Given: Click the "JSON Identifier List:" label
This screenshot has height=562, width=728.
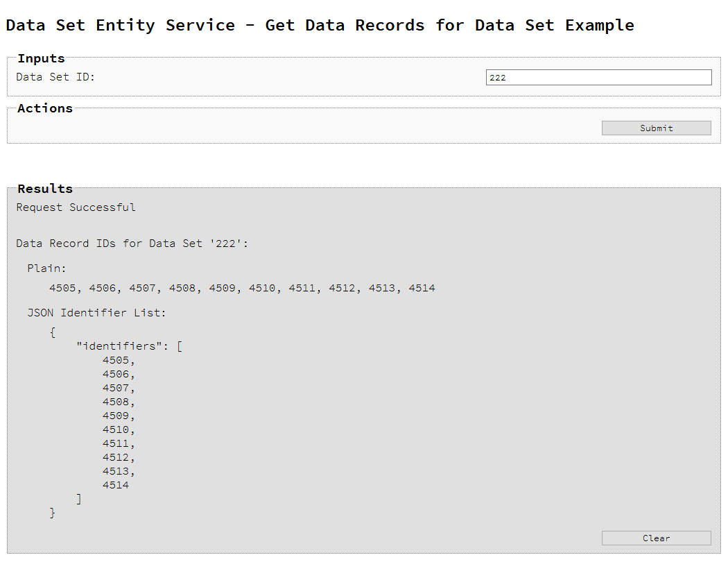Looking at the screenshot, I should click(x=97, y=313).
